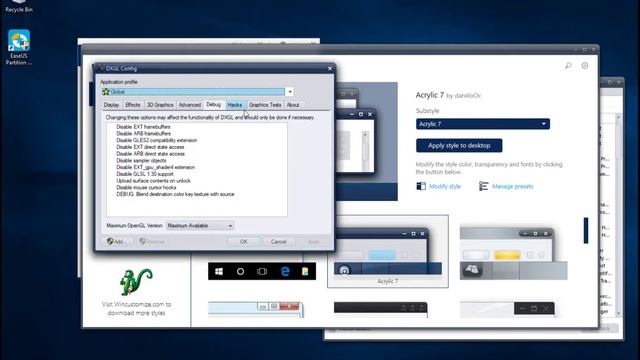Select 'Disable EXT framebuffers' option
Screen dimensions: 640x360
click(143, 127)
